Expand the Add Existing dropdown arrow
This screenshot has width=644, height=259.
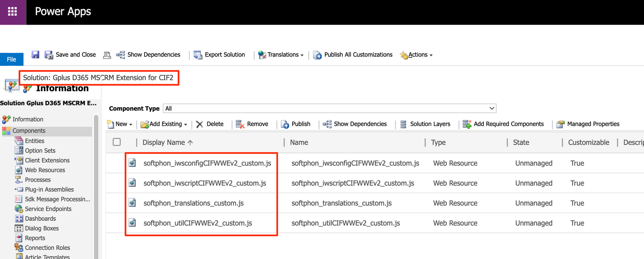coord(186,125)
